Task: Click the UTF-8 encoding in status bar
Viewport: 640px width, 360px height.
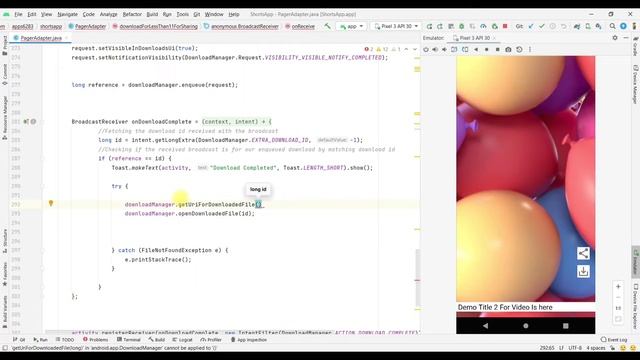Action: [575, 348]
